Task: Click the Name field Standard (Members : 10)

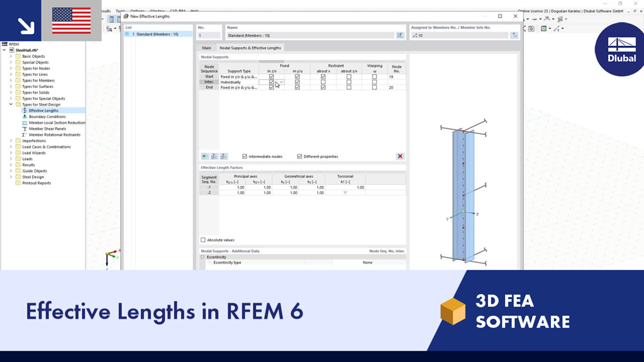Action: pyautogui.click(x=311, y=36)
